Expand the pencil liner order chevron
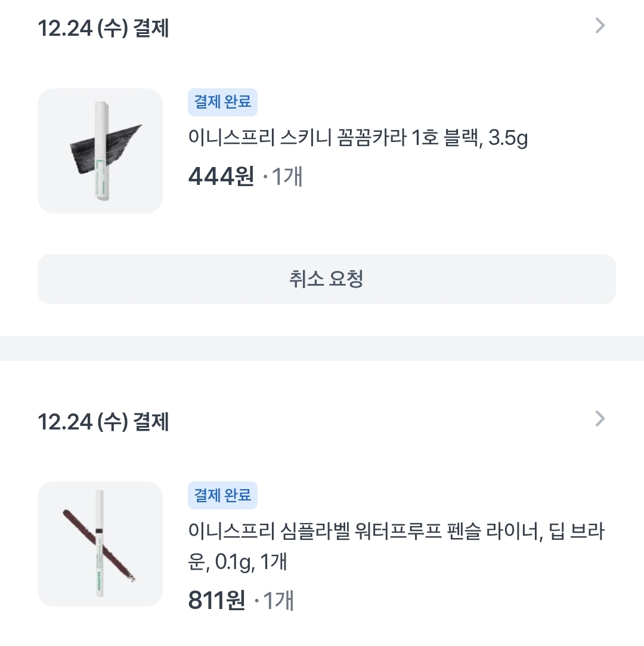644x646 pixels. pos(600,419)
